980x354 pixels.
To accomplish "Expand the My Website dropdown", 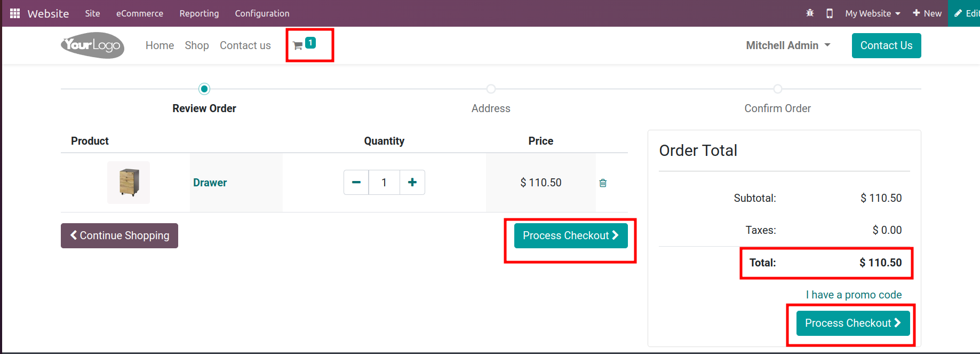I will (872, 13).
